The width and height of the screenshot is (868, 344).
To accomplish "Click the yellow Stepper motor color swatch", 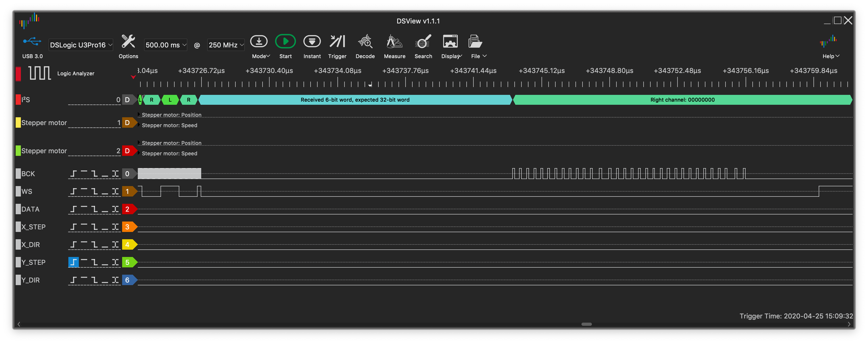I will click(18, 122).
